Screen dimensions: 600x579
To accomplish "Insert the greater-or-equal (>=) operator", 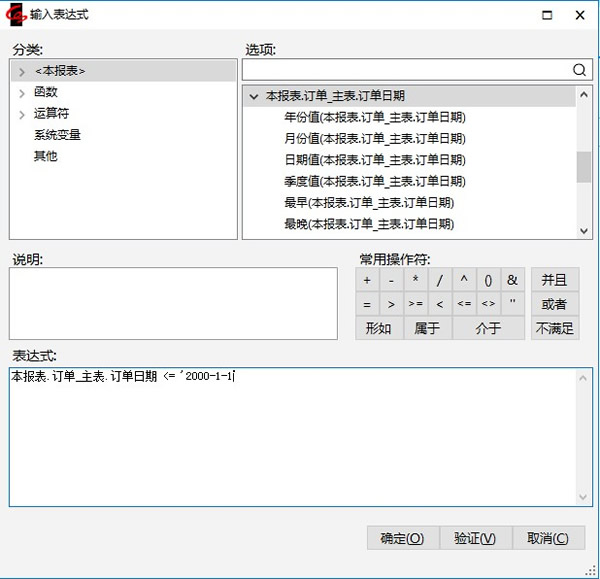I will (415, 304).
